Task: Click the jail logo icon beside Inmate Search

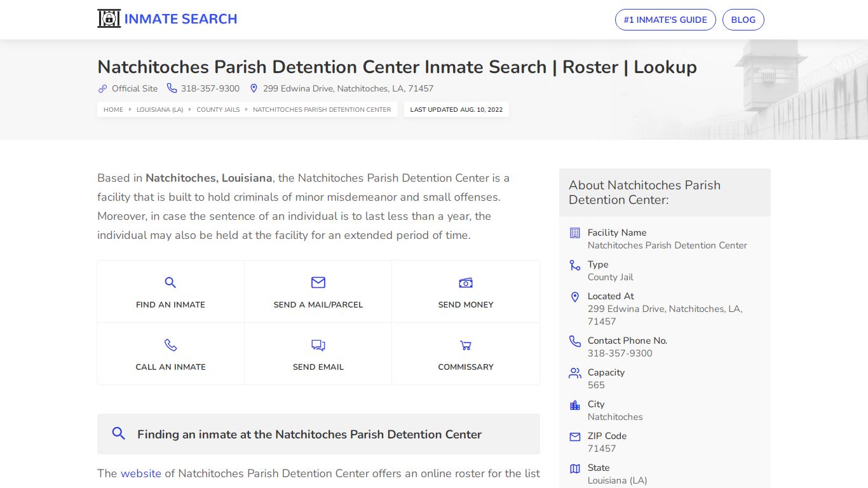Action: click(109, 18)
